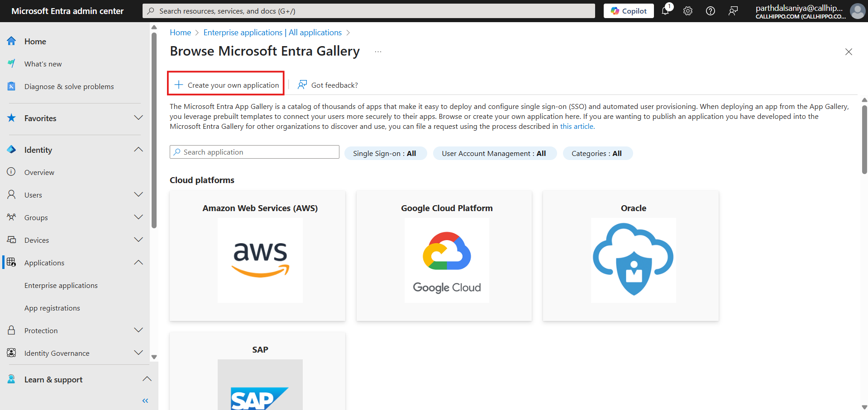Open the User Account Management filter
Image resolution: width=868 pixels, height=410 pixels.
point(495,153)
